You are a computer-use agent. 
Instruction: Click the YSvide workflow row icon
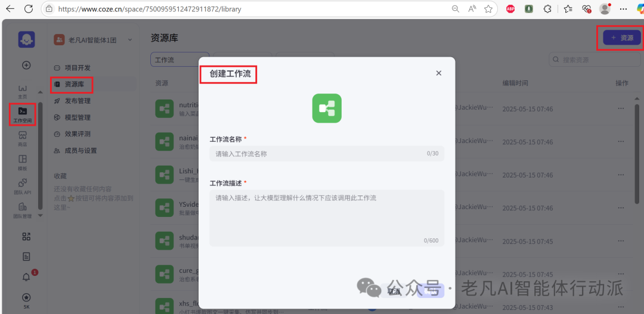click(x=165, y=208)
